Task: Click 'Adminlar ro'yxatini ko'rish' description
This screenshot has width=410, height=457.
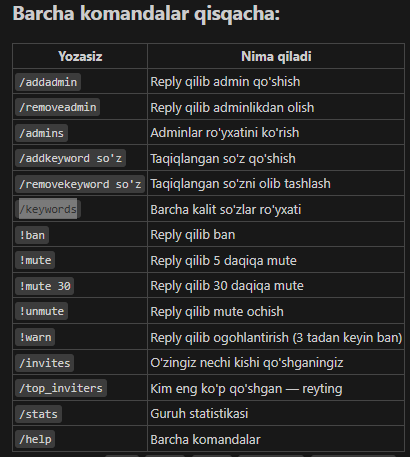Action: [225, 133]
